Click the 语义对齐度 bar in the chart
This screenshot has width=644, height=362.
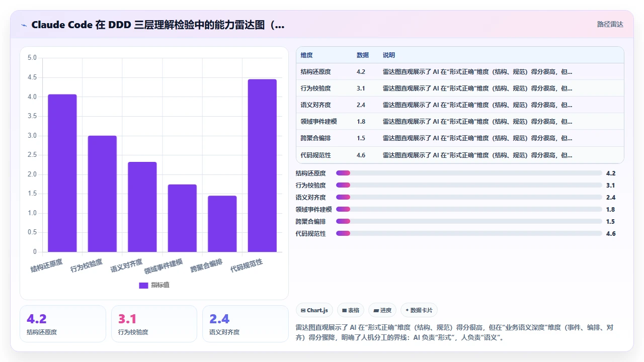click(x=142, y=207)
